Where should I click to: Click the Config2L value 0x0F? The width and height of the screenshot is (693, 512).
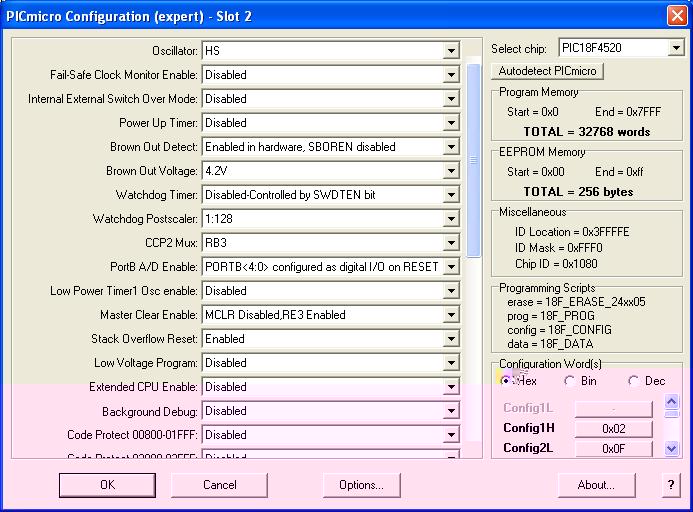click(613, 448)
